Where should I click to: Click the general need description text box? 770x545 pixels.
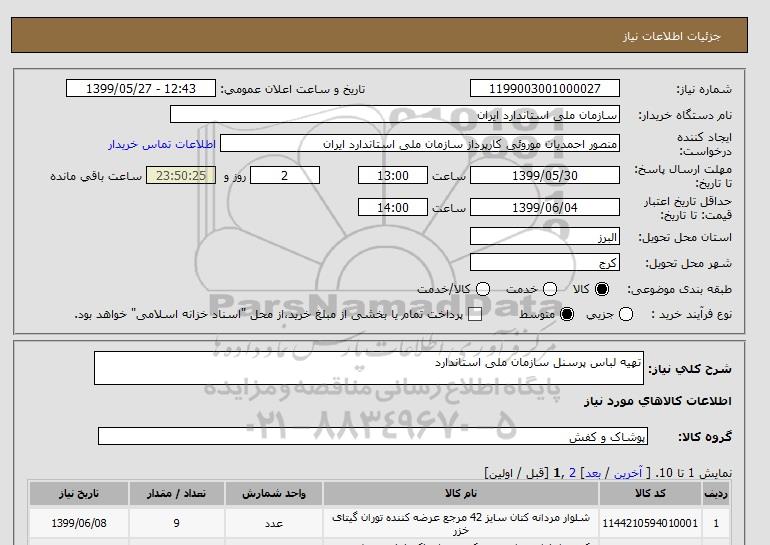(369, 368)
